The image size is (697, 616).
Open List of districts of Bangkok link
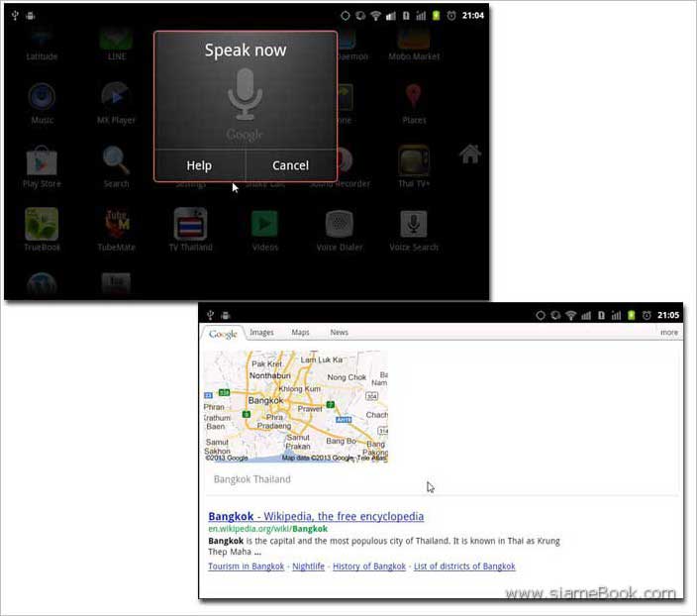(x=464, y=566)
